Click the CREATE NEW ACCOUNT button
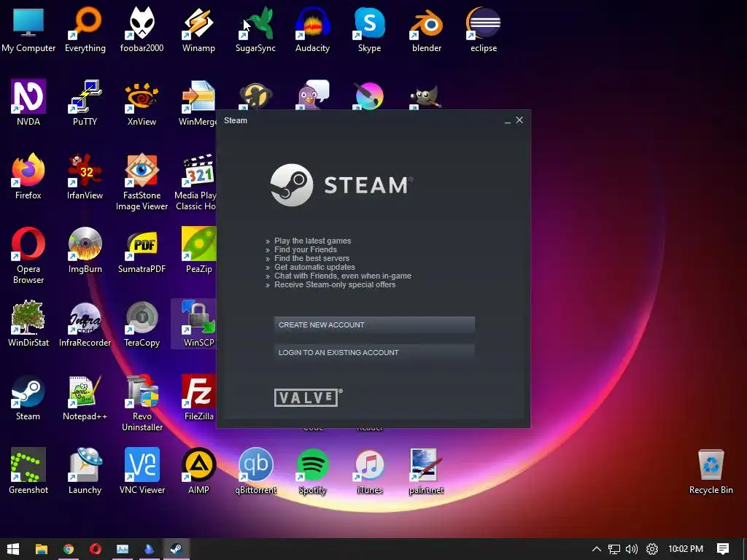Screen dimensions: 747x560 374,324
